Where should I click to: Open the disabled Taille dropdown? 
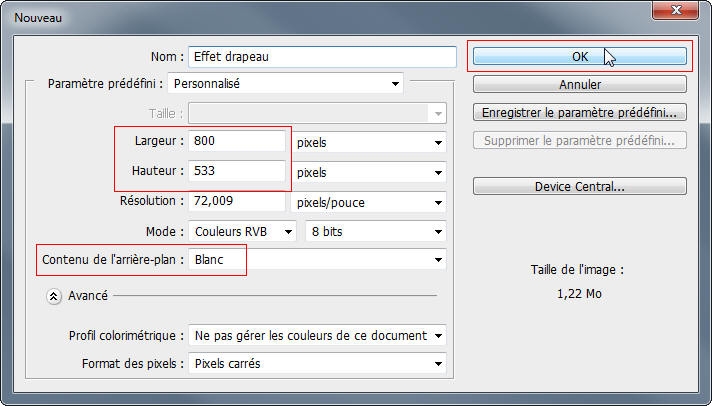click(x=317, y=113)
